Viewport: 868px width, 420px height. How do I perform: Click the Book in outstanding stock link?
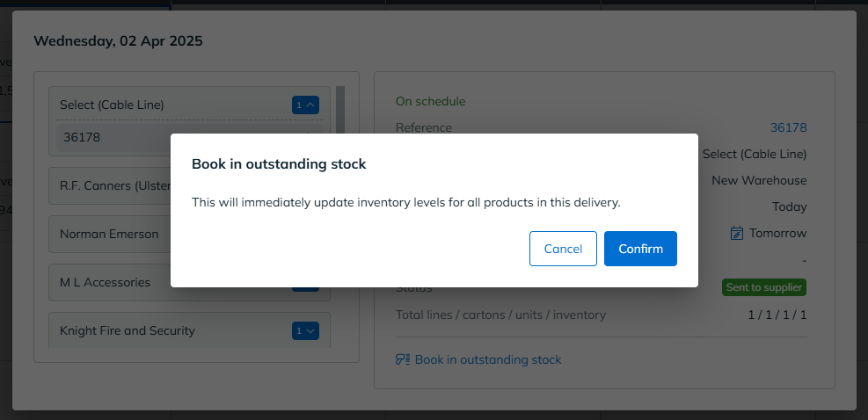[x=488, y=359]
